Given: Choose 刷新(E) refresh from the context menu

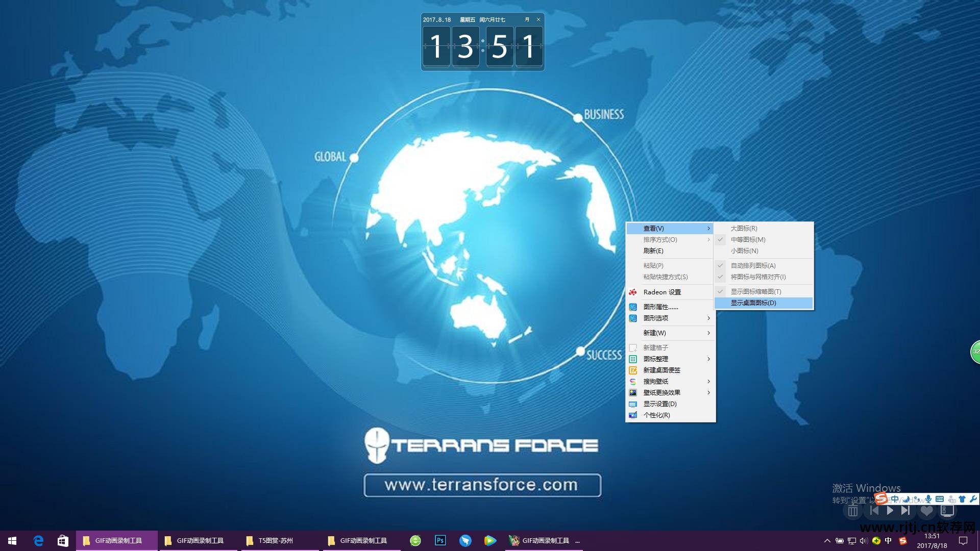Looking at the screenshot, I should (670, 251).
